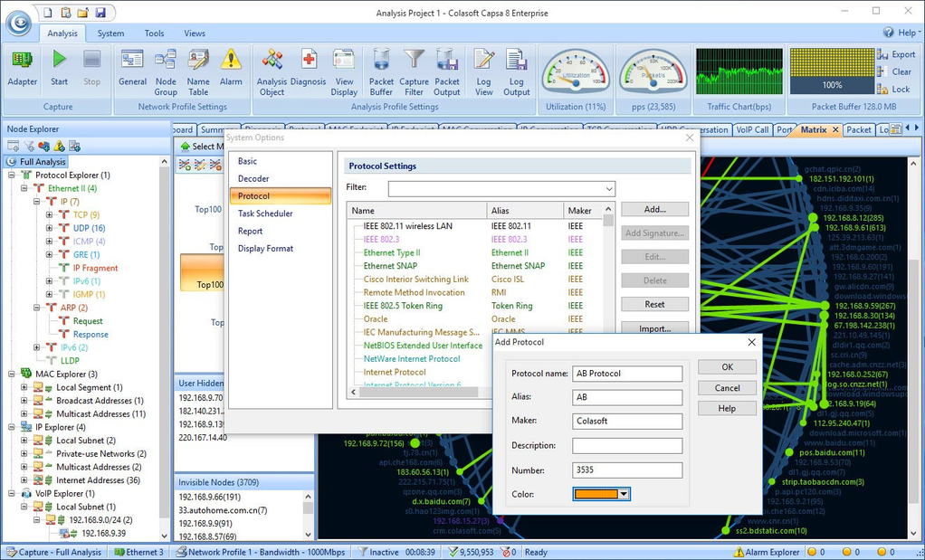Image resolution: width=925 pixels, height=560 pixels.
Task: Open General network profile settings
Action: 132,69
